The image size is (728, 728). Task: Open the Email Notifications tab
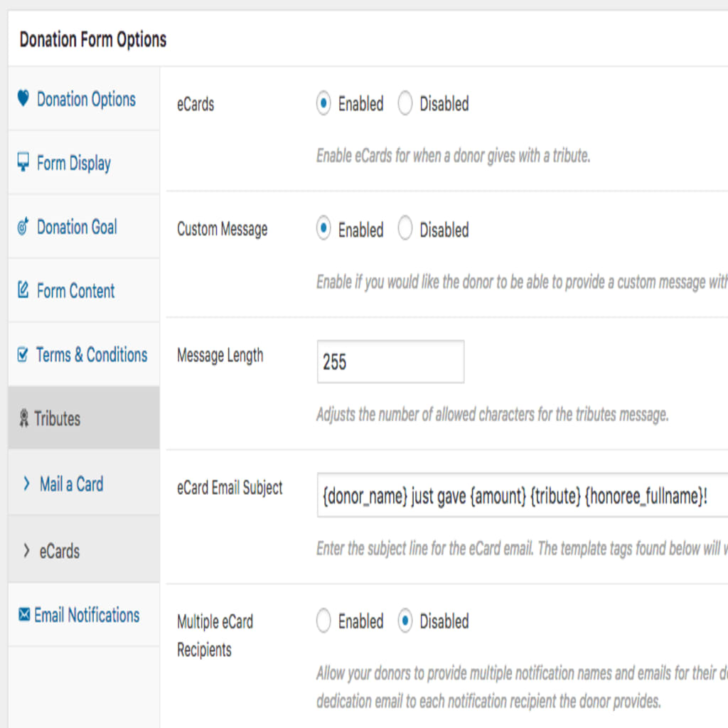pyautogui.click(x=84, y=615)
